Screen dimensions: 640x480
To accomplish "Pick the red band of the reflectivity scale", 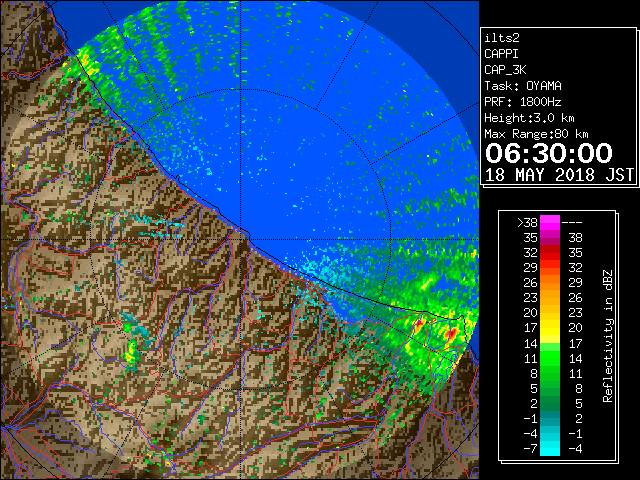I will coord(550,253).
